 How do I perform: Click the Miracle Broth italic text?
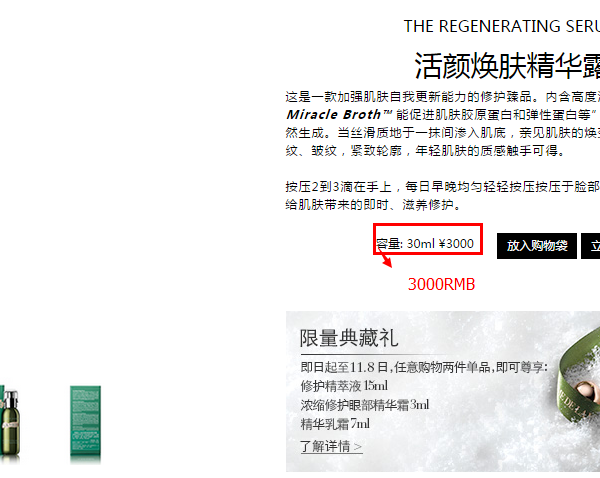pyautogui.click(x=333, y=114)
